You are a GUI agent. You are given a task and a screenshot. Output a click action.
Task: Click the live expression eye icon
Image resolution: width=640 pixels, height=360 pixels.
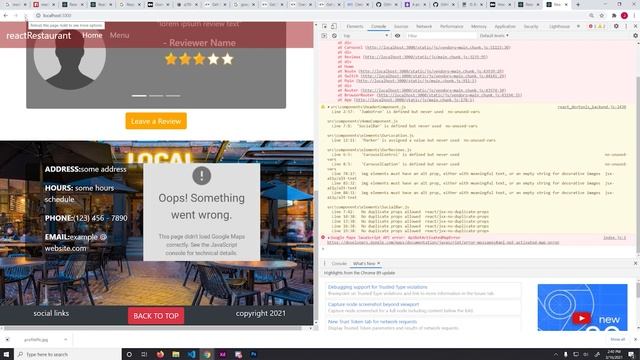tap(397, 36)
